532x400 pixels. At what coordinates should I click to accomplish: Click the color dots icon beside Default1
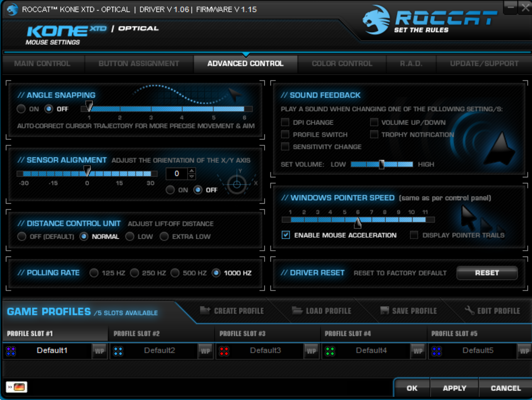11,351
